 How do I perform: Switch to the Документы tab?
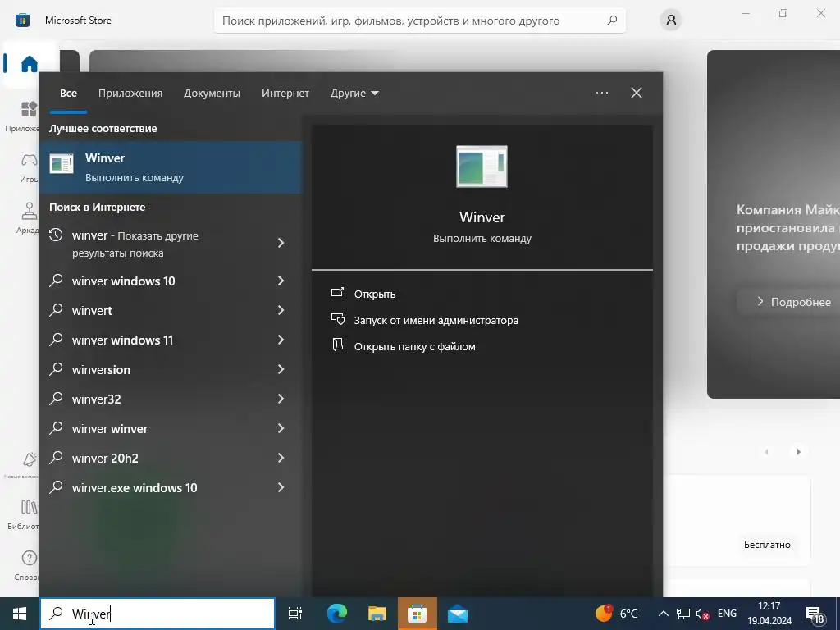pyautogui.click(x=212, y=94)
